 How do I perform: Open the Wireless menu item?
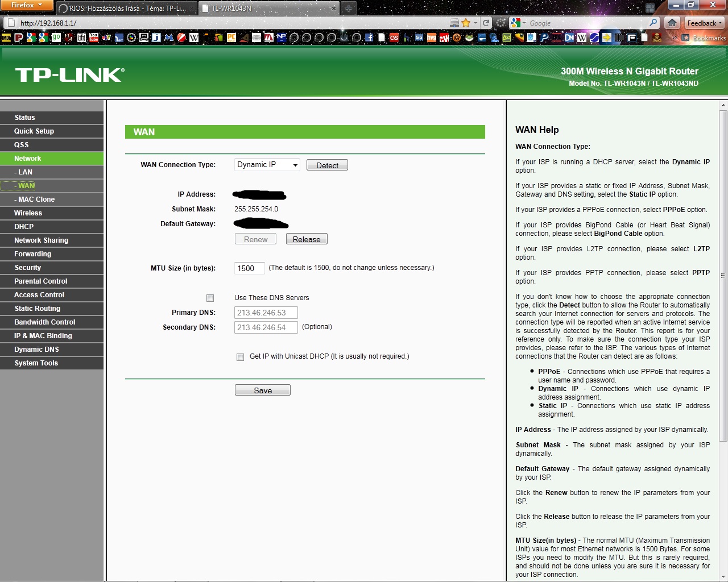52,213
